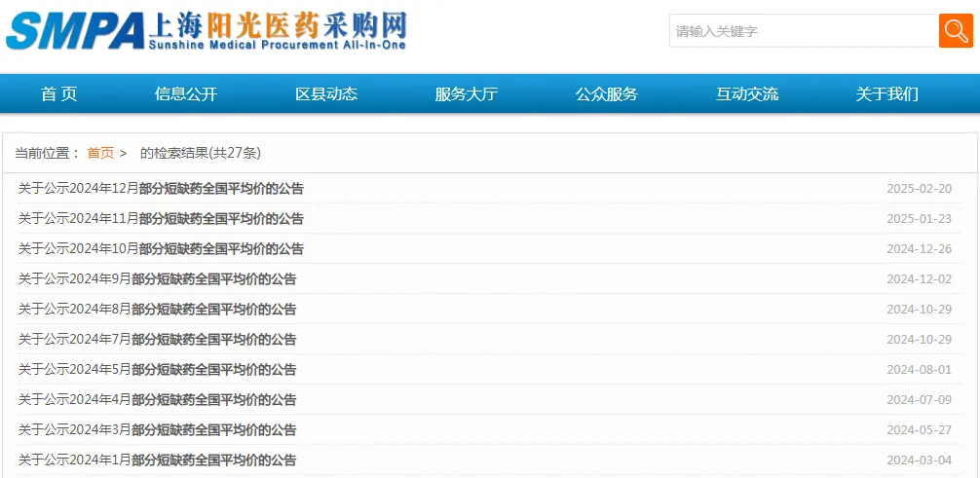Open the 2024年4月 average price announcement
980x478 pixels.
coord(157,400)
